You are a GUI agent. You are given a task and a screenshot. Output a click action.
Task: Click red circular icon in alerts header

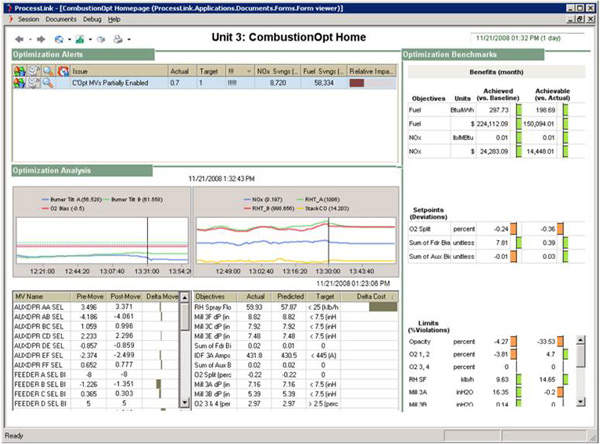click(63, 71)
